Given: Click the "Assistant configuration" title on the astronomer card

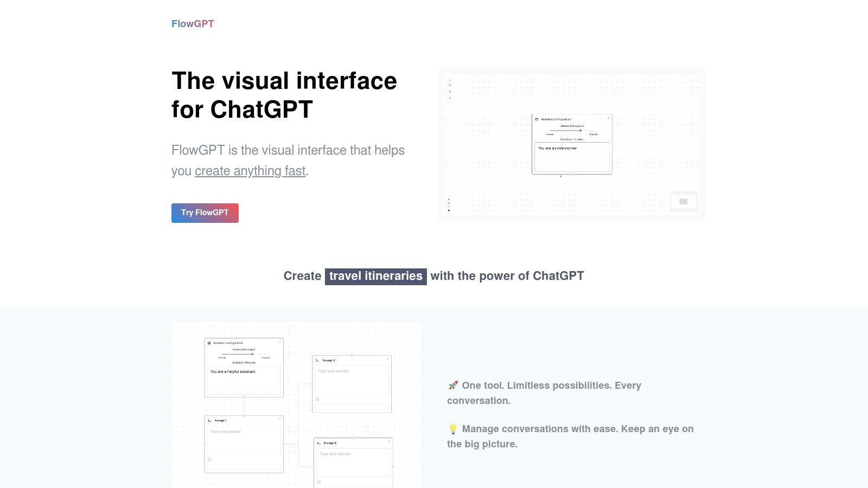Looking at the screenshot, I should tap(556, 119).
